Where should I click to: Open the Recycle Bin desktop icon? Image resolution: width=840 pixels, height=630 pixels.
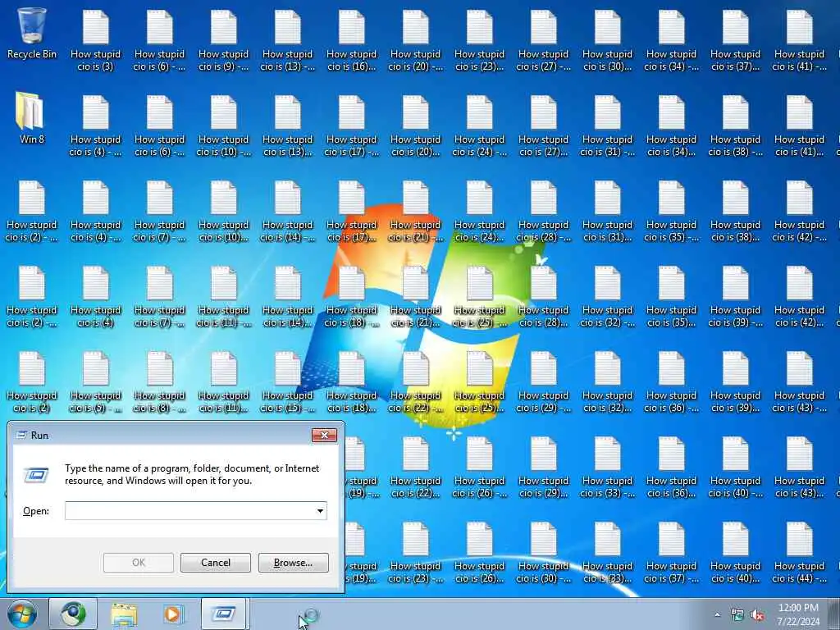tap(32, 33)
